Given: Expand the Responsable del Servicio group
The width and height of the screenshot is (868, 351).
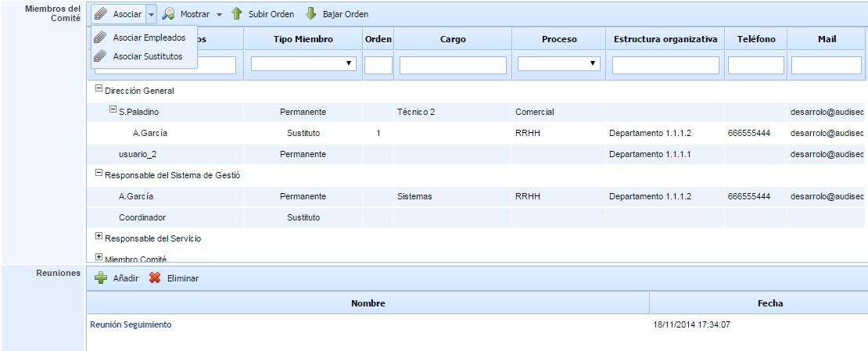Looking at the screenshot, I should 99,236.
